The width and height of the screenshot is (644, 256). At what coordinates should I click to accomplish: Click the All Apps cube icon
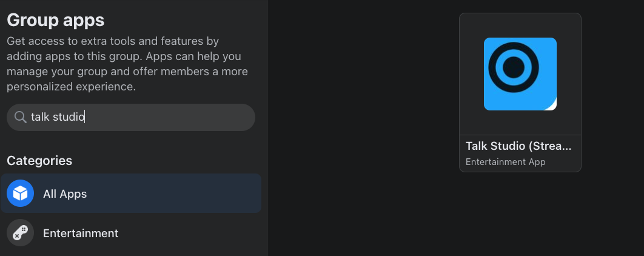20,194
